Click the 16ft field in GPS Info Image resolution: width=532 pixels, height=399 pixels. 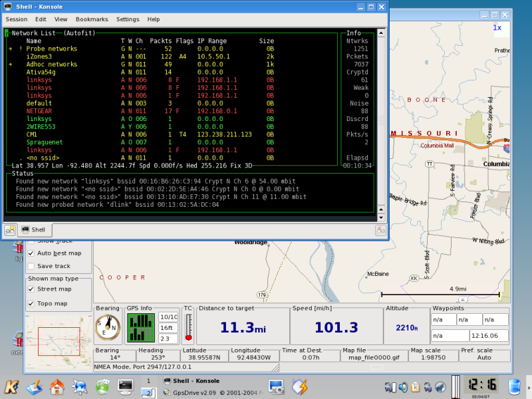(168, 328)
